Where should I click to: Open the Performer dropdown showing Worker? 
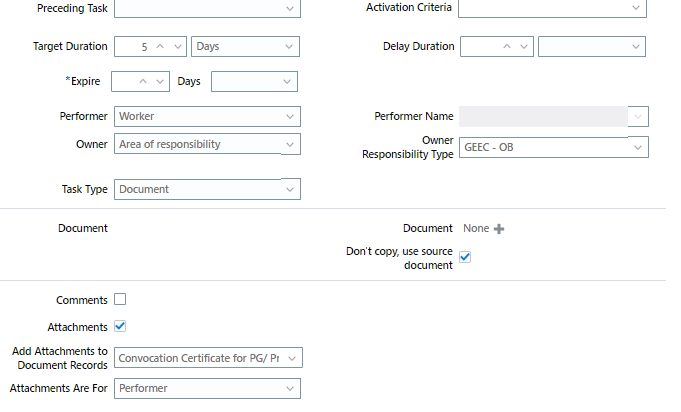[x=207, y=116]
